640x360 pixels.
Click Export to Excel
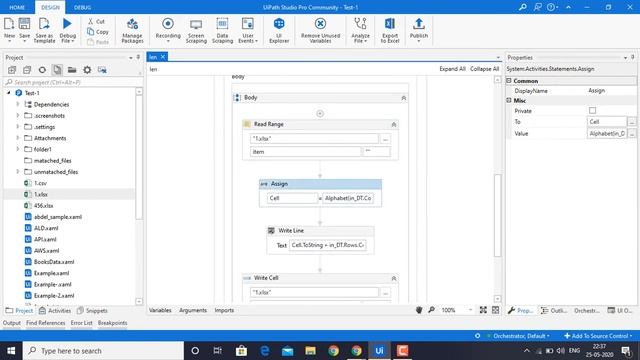click(x=390, y=31)
